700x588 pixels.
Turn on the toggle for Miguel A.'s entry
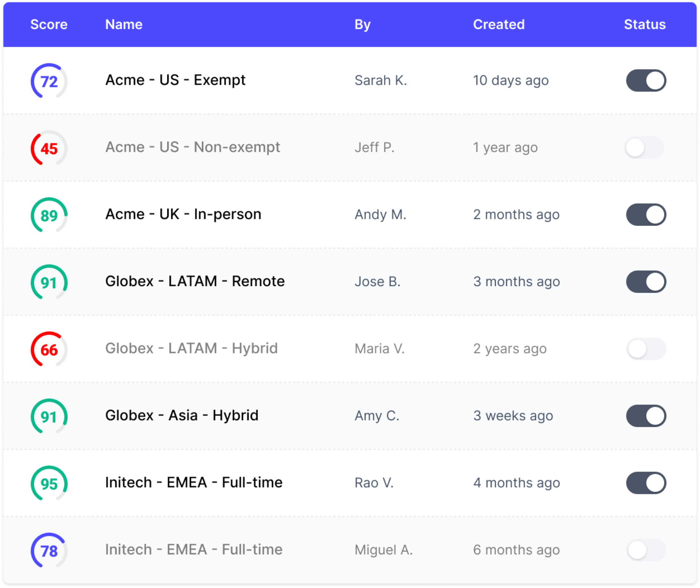point(646,550)
